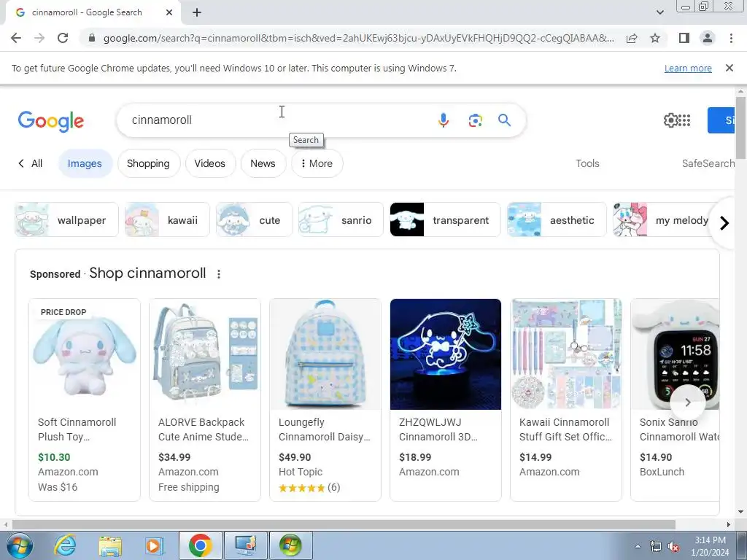Select the transparent suggestion chip
747x560 pixels.
point(445,219)
